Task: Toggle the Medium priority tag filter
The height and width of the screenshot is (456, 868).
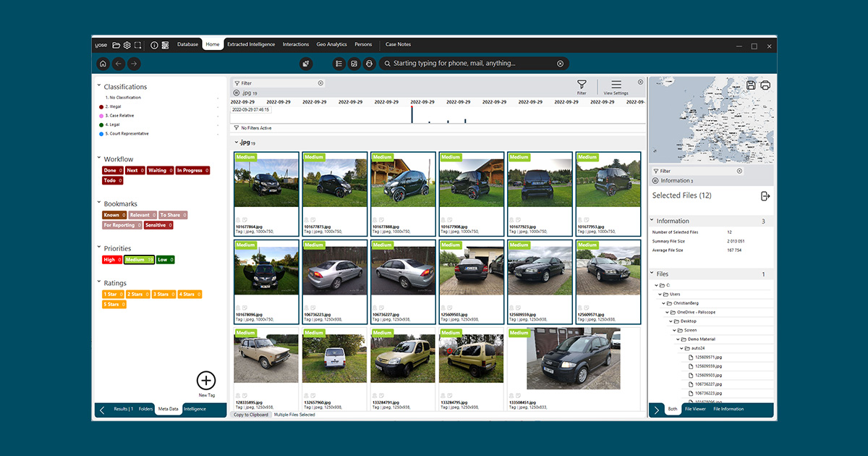Action: tap(139, 260)
